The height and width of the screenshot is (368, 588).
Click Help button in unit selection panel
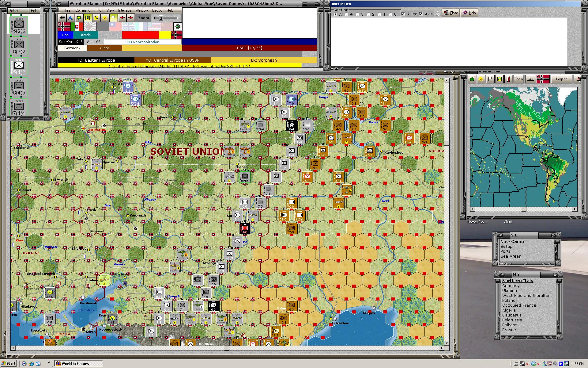tap(34, 11)
